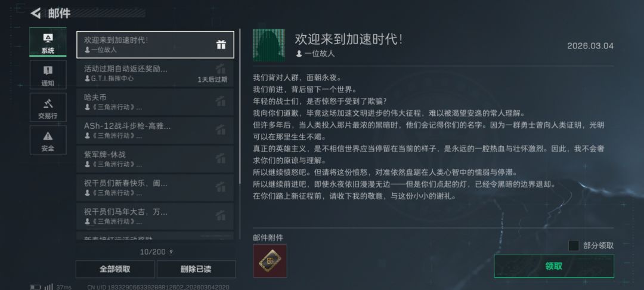Open the 交易行 mail tab
The width and height of the screenshot is (644, 290).
point(48,108)
